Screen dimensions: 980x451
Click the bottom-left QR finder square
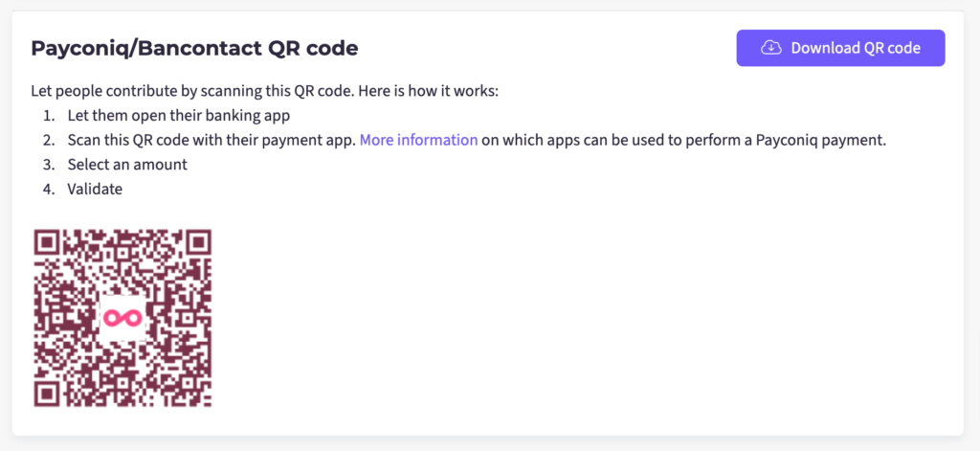click(x=47, y=394)
